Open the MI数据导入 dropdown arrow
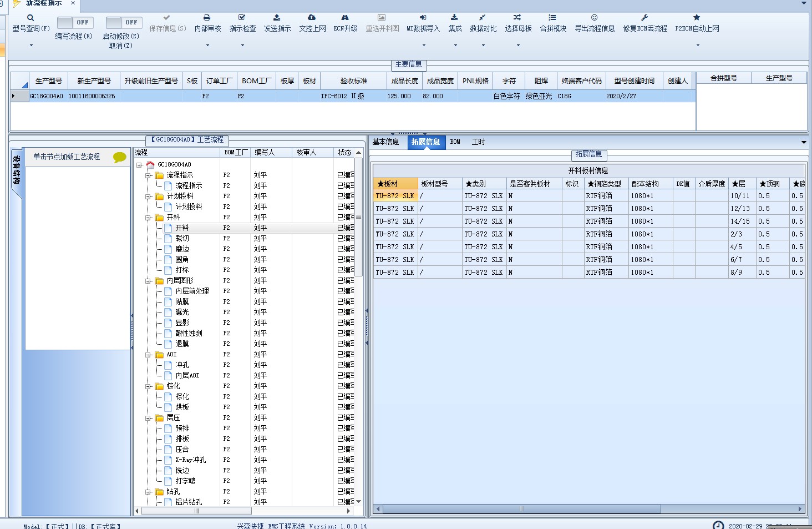Image resolution: width=812 pixels, height=529 pixels. 424,46
